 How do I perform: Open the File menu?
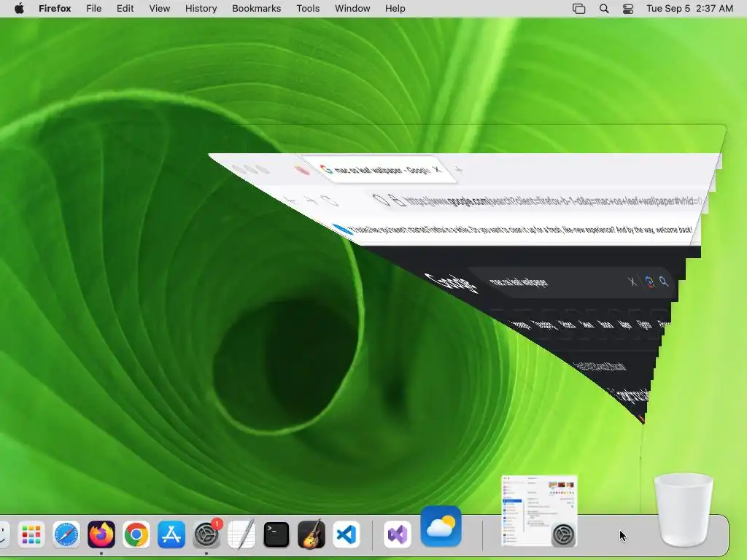point(94,9)
